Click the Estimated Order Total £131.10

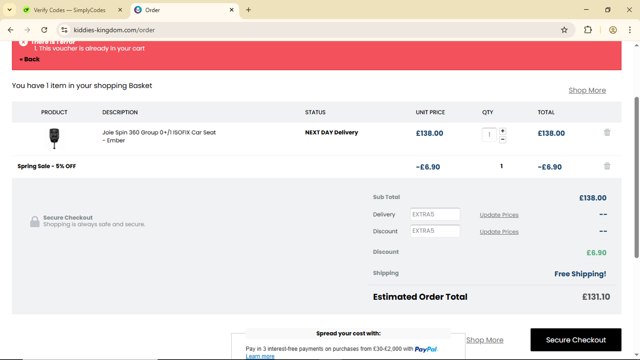[x=596, y=297]
